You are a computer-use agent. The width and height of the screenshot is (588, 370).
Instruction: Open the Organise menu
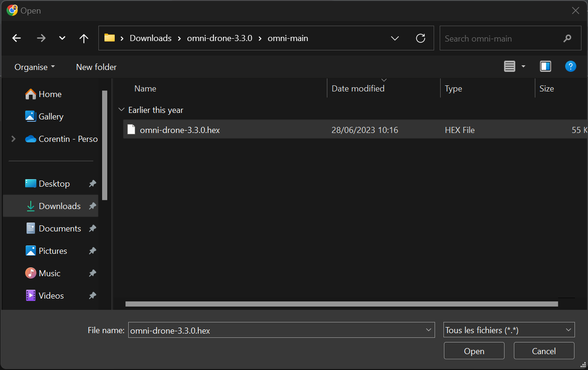35,67
